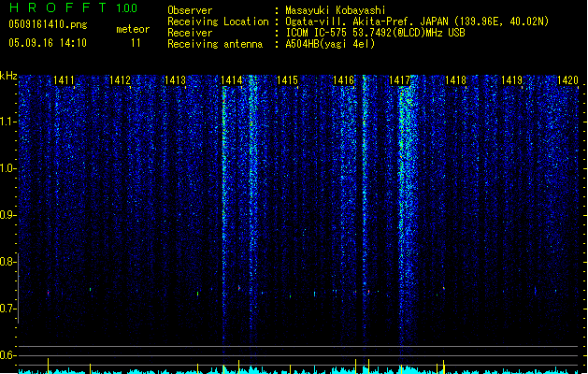The image size is (588, 374).
Task: Click the 0.8 kHz axis label
Action: (7, 262)
